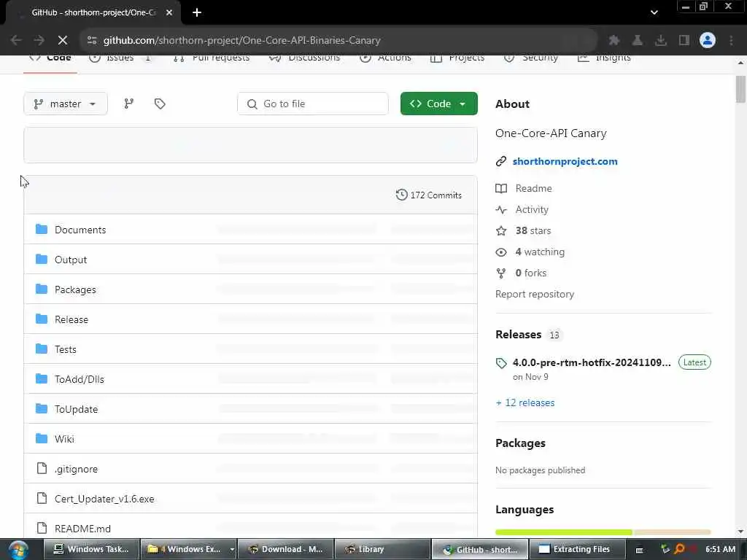The height and width of the screenshot is (560, 747).
Task: Click the Windows Start orb
Action: click(18, 550)
